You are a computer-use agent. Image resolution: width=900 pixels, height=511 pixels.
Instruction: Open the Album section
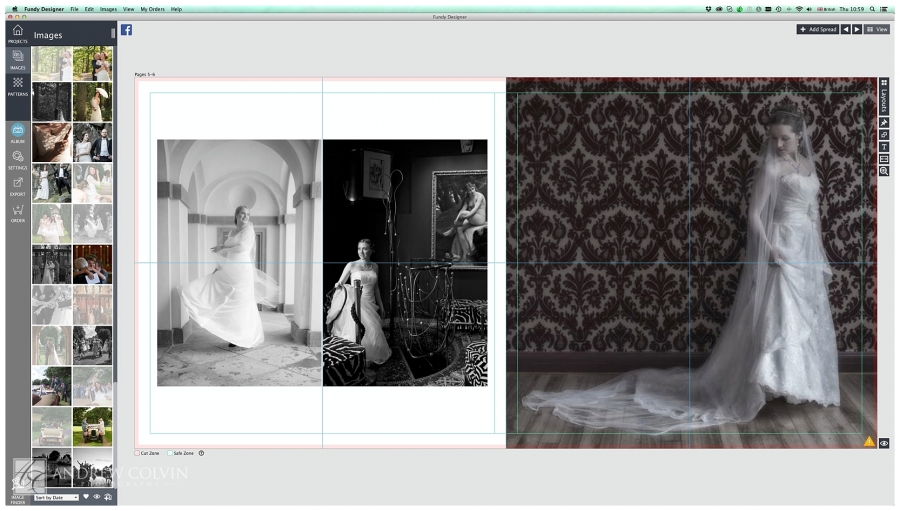click(x=17, y=133)
